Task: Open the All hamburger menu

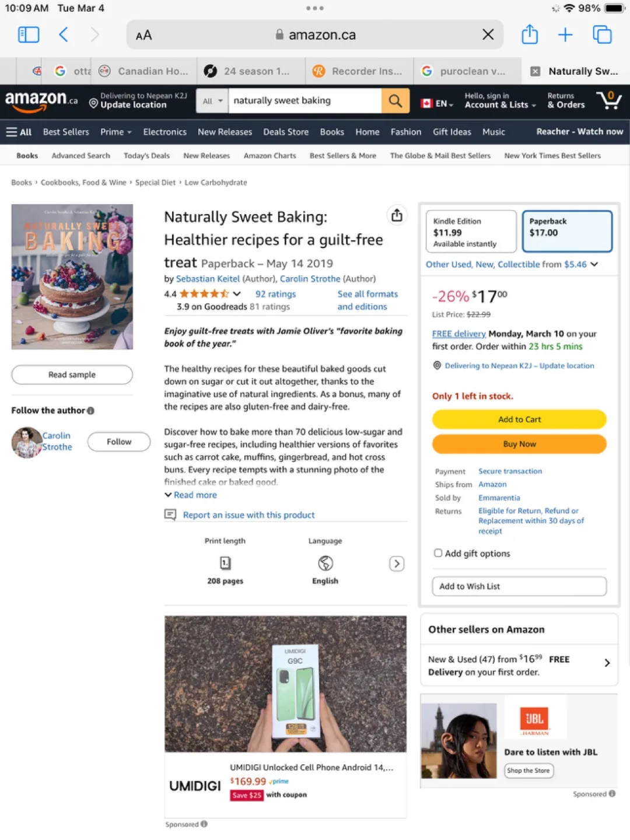Action: point(19,132)
